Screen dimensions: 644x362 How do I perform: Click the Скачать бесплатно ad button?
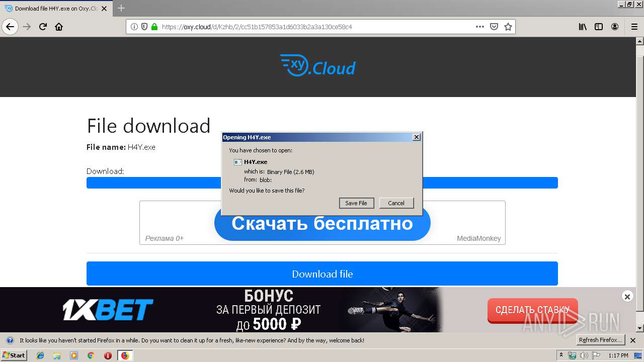(322, 223)
